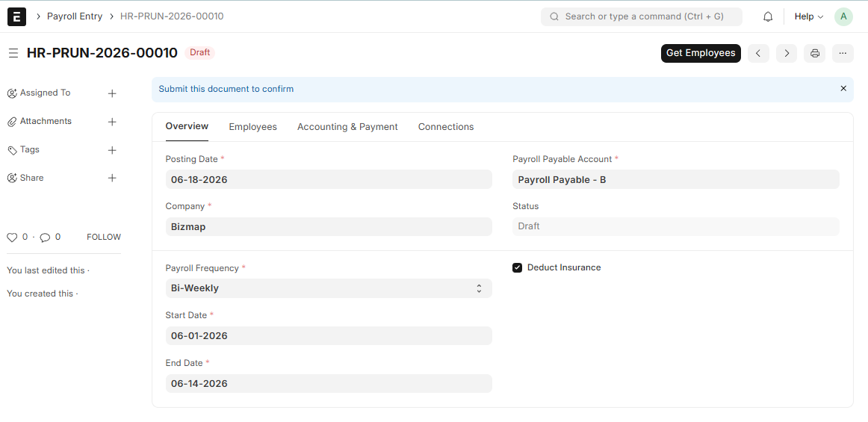Screen dimensions: 868x422
Task: Uncheck the Deduct Insurance checkbox
Action: (x=517, y=268)
